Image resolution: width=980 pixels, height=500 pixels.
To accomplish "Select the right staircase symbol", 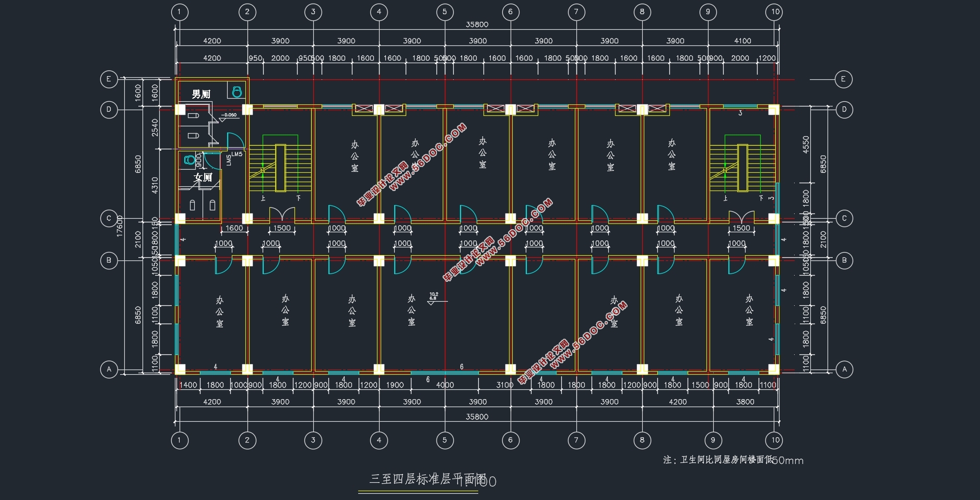I will (742, 168).
